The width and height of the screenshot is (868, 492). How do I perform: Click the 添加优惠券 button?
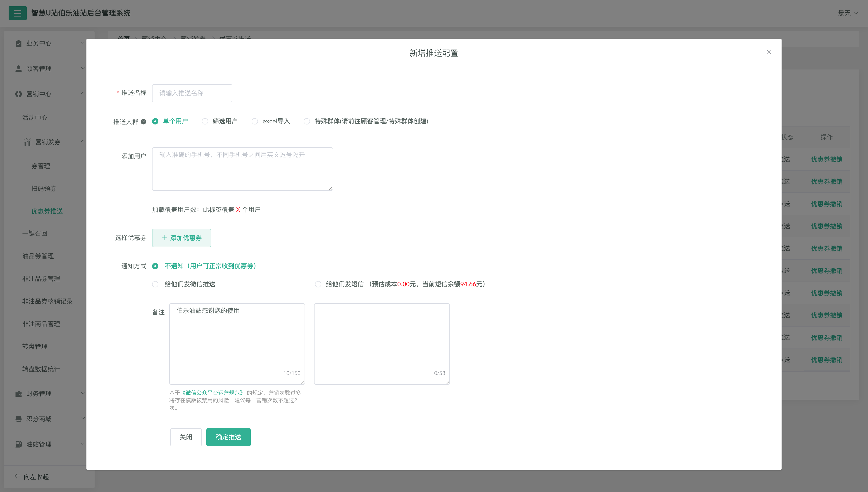[181, 238]
